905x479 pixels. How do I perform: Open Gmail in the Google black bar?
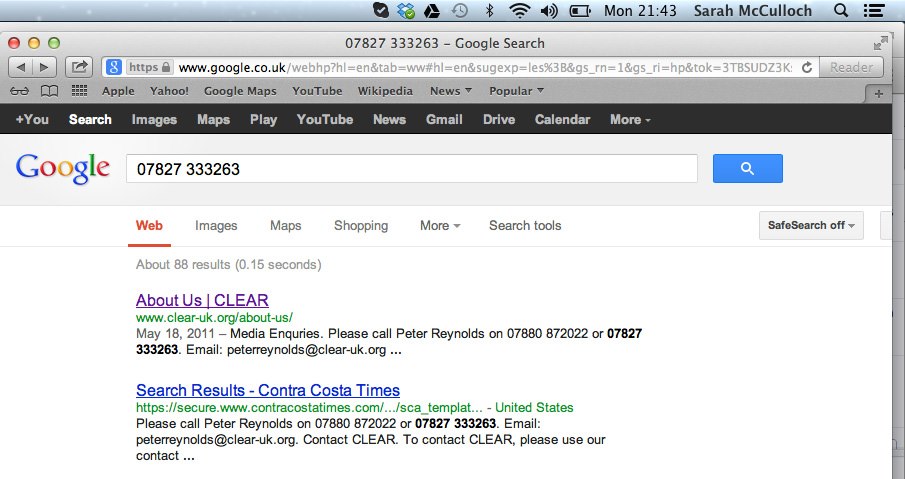[444, 119]
